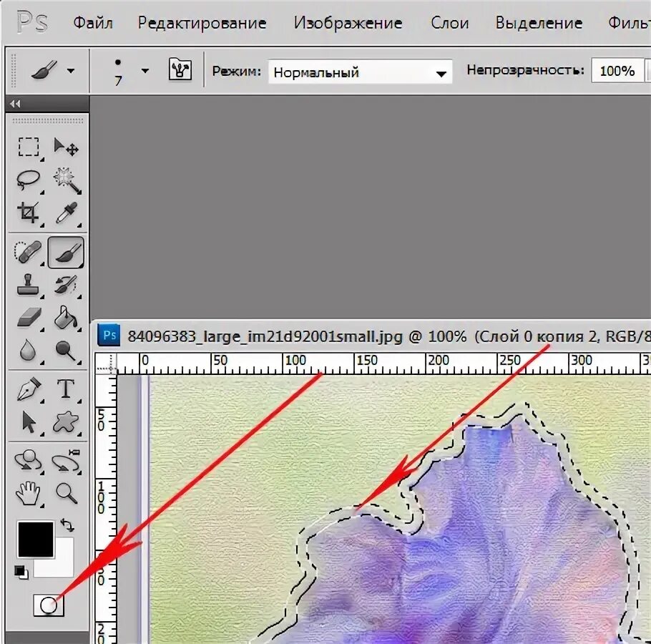Select the Eraser tool

click(x=29, y=318)
